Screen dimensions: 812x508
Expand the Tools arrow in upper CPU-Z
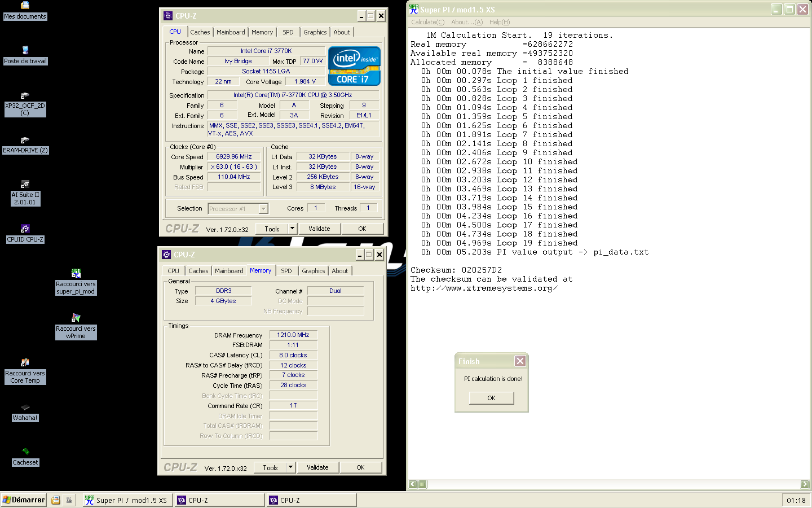pos(292,229)
